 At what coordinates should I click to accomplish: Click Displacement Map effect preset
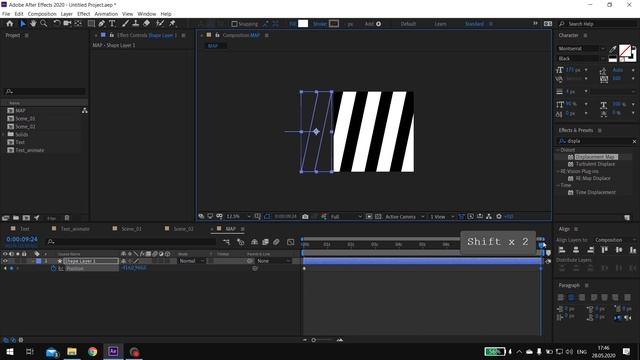596,157
